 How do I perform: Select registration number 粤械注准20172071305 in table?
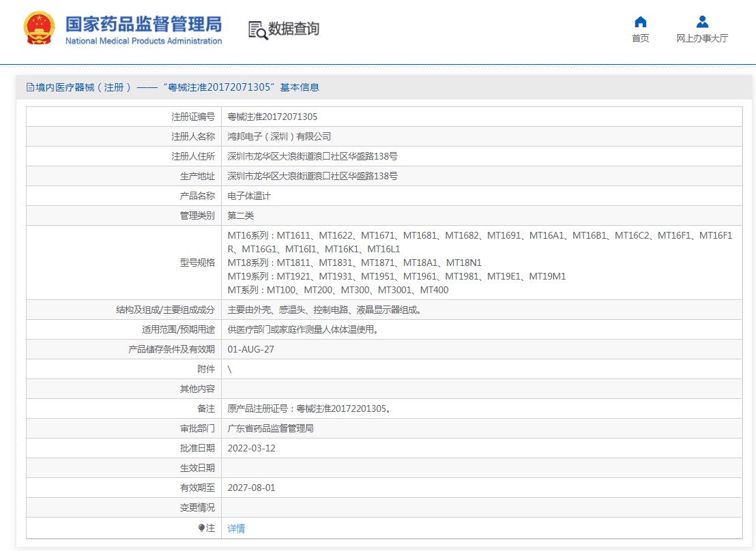pos(272,117)
